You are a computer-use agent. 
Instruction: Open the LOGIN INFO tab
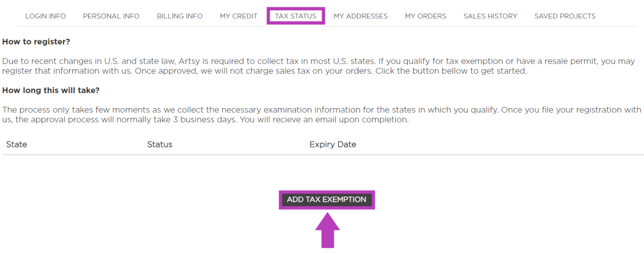click(x=45, y=16)
